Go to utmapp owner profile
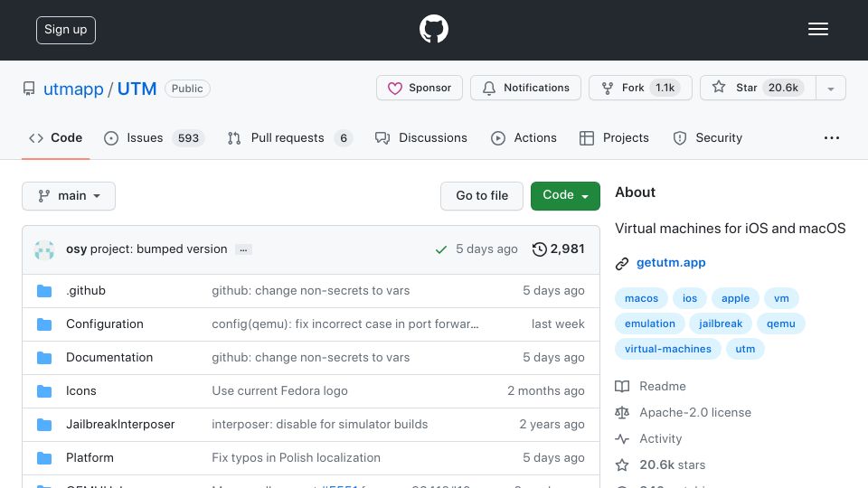 pos(73,89)
